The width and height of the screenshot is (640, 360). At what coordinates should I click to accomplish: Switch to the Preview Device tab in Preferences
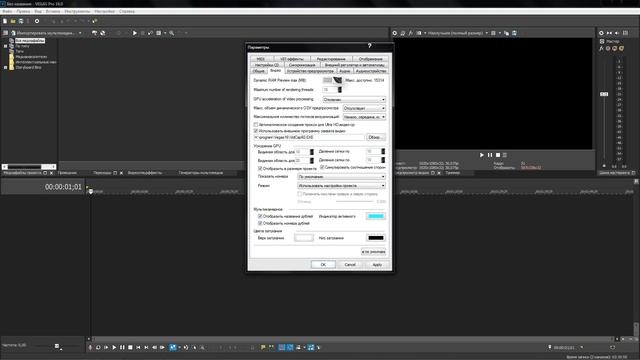click(x=310, y=71)
